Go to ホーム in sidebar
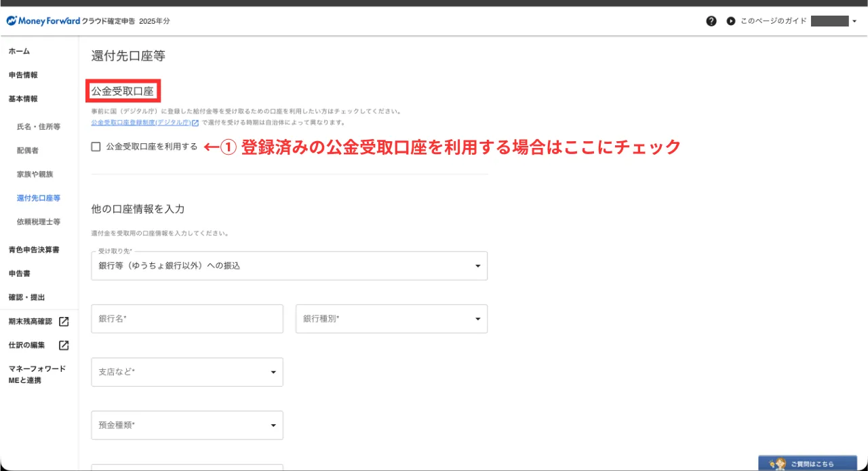The width and height of the screenshot is (868, 471). pos(19,52)
